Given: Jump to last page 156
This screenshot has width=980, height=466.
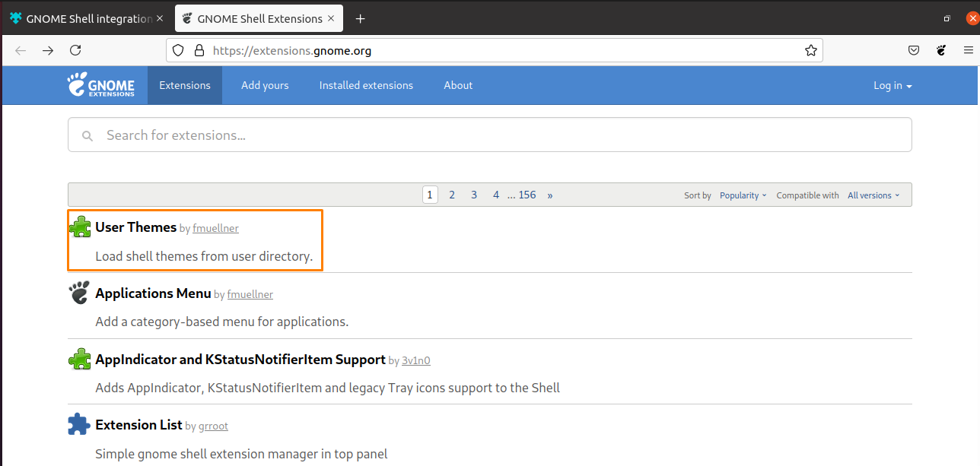Looking at the screenshot, I should coord(527,195).
